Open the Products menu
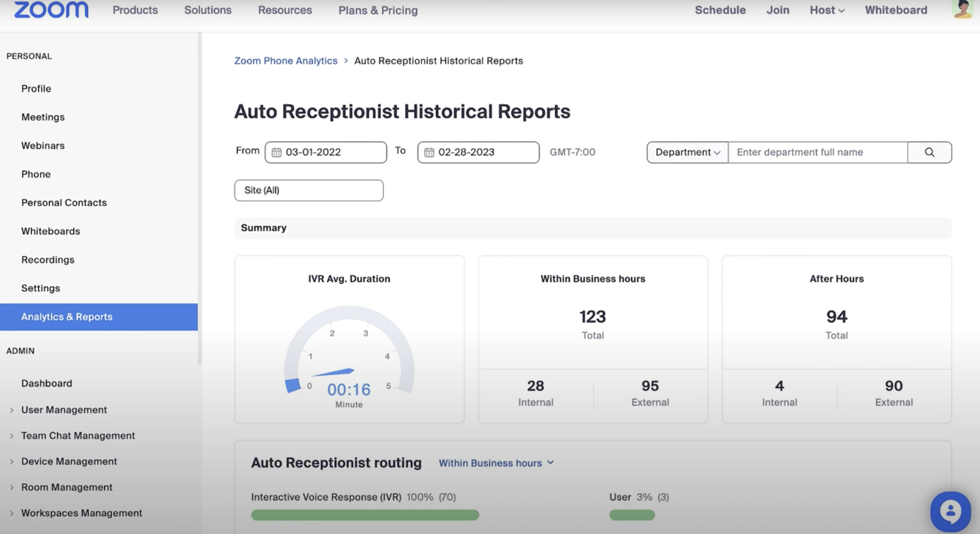This screenshot has width=980, height=534. coord(135,10)
